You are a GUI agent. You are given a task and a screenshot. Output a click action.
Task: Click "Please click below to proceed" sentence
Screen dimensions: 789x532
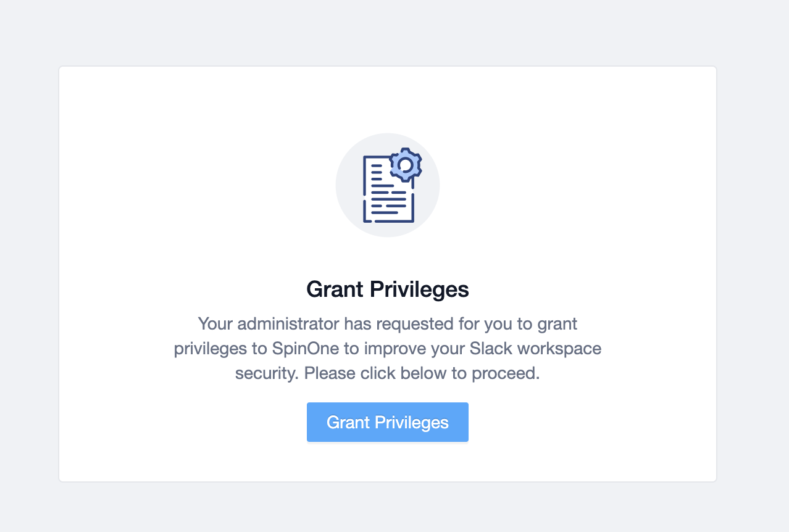(x=422, y=373)
